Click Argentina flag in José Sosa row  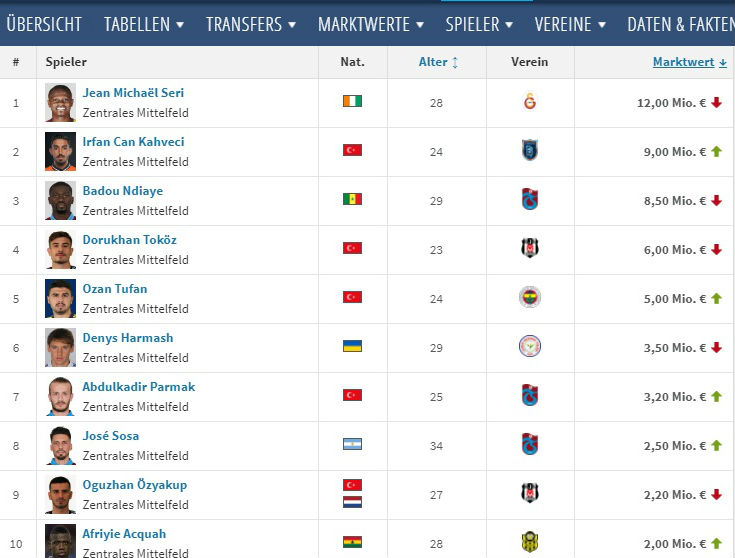pyautogui.click(x=352, y=444)
